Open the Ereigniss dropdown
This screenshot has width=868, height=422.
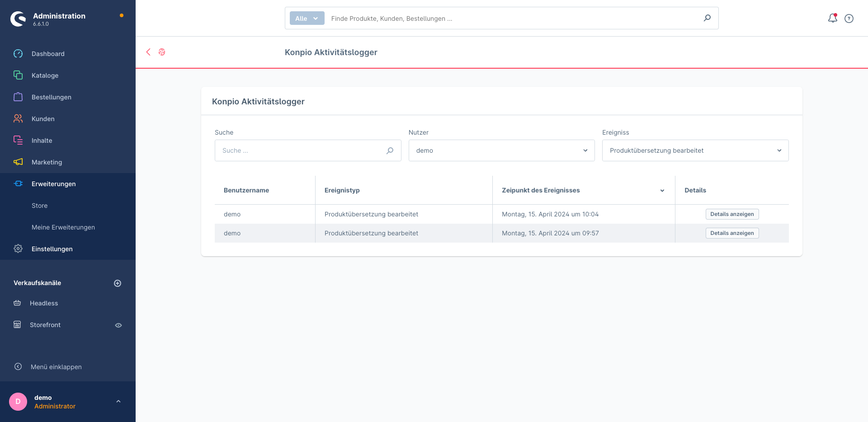pyautogui.click(x=695, y=150)
